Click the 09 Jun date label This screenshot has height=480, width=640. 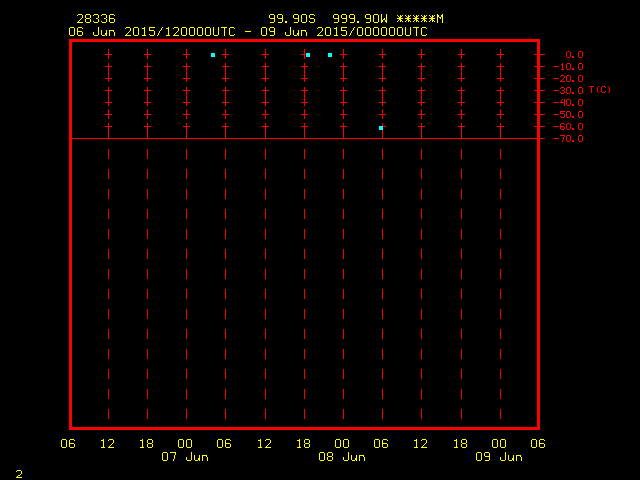(x=499, y=457)
